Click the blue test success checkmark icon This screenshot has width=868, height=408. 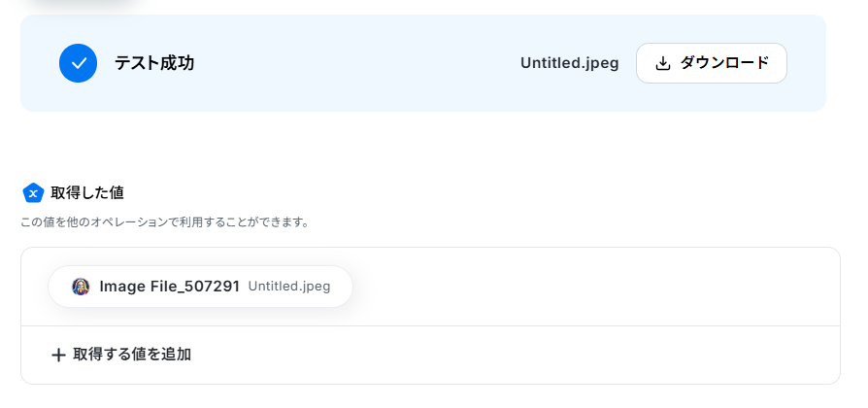coord(79,63)
